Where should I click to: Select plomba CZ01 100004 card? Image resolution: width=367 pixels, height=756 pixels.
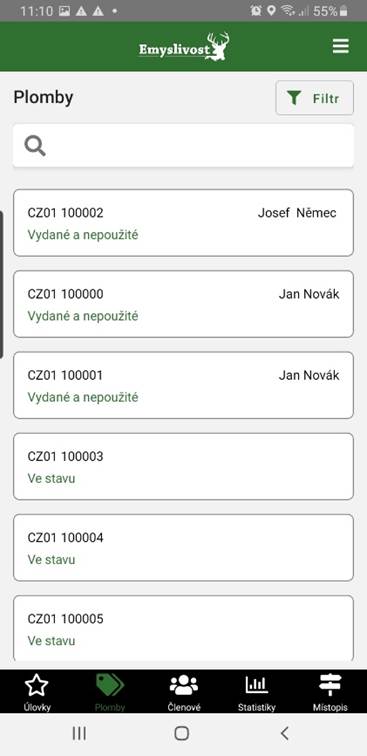pos(183,547)
